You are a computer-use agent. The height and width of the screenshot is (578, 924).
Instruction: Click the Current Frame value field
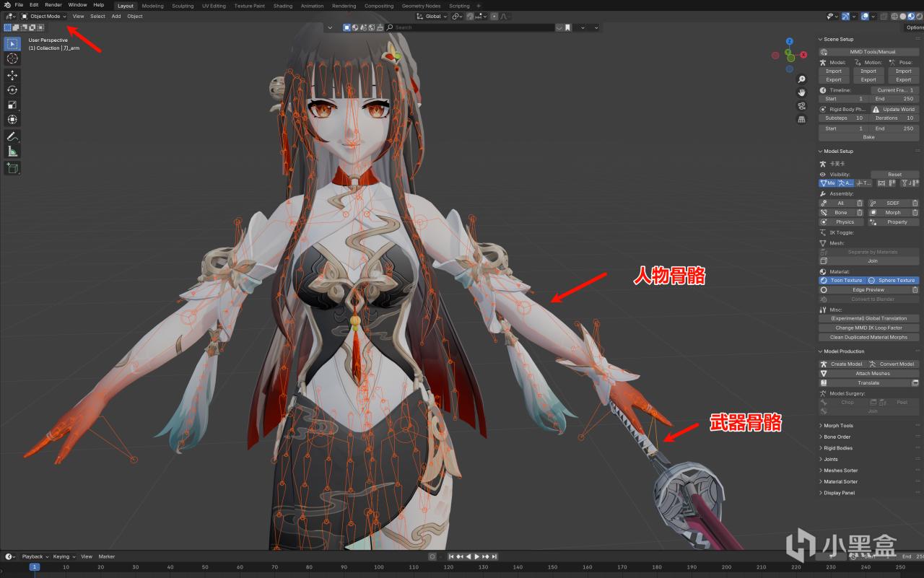tap(895, 90)
